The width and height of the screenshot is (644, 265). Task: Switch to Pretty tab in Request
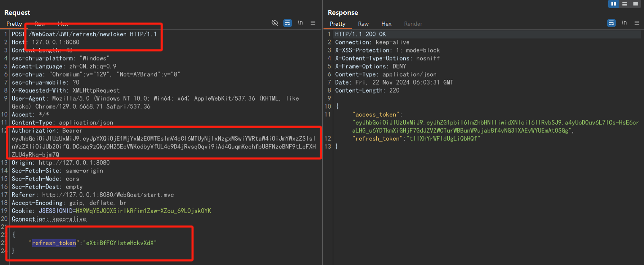[14, 24]
